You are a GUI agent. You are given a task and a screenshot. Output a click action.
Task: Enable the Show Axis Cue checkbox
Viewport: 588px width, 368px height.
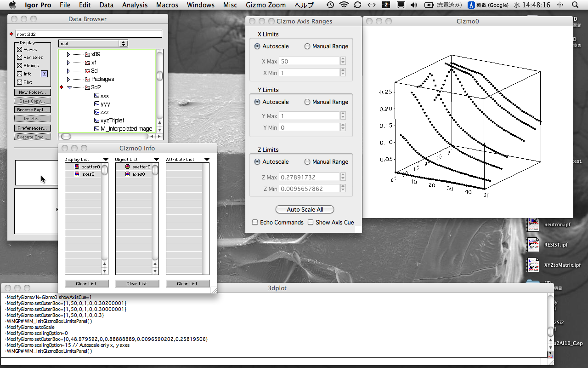click(311, 223)
